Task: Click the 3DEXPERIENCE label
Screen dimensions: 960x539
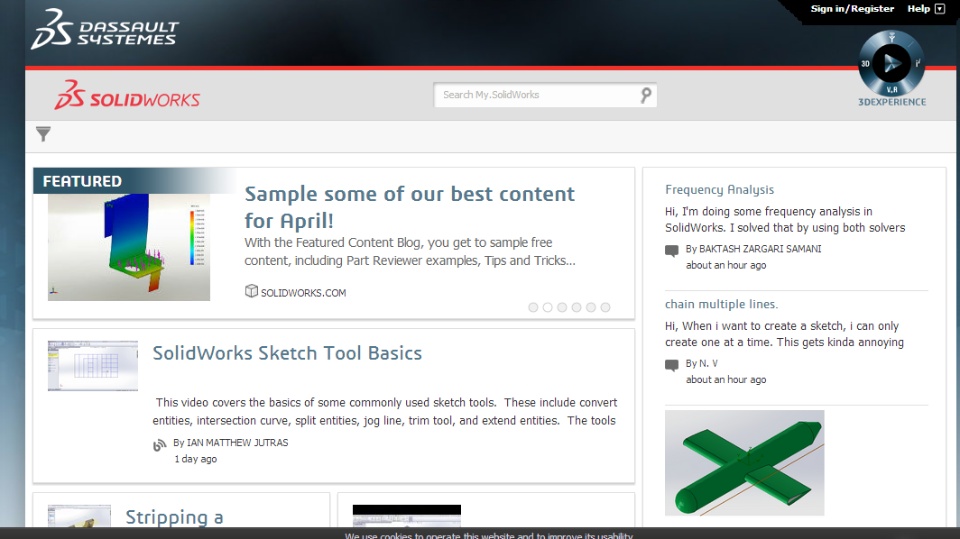Action: (891, 102)
